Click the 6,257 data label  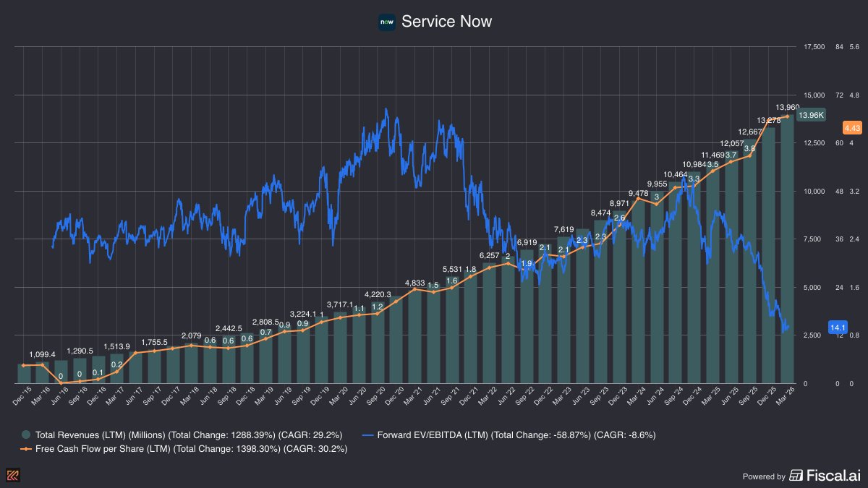490,255
